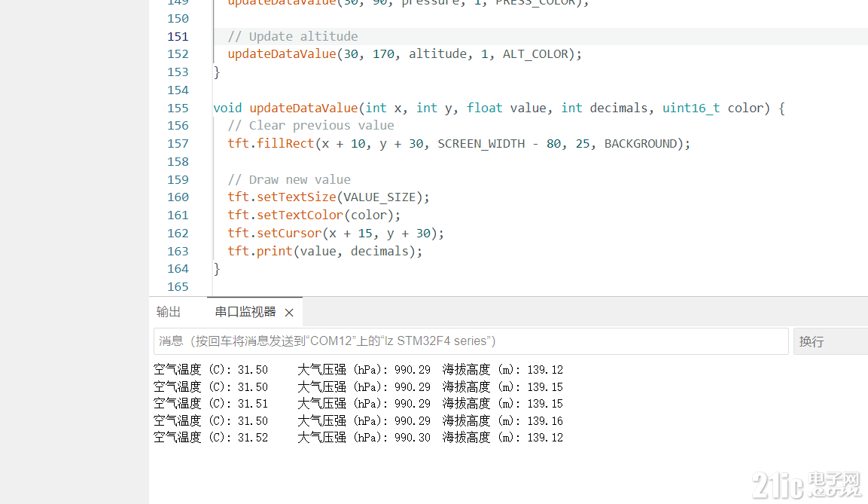Click the float value parameter

(506, 108)
